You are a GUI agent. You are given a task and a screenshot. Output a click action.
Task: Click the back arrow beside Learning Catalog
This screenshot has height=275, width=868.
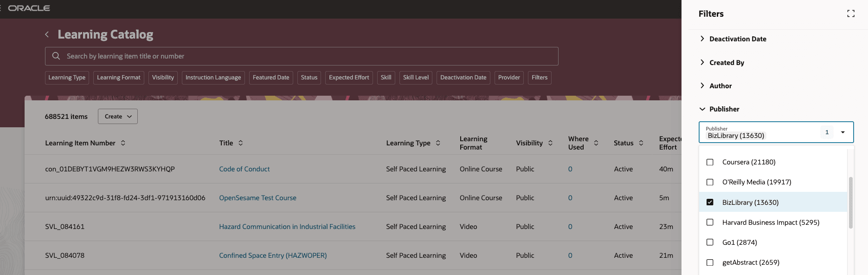click(46, 34)
